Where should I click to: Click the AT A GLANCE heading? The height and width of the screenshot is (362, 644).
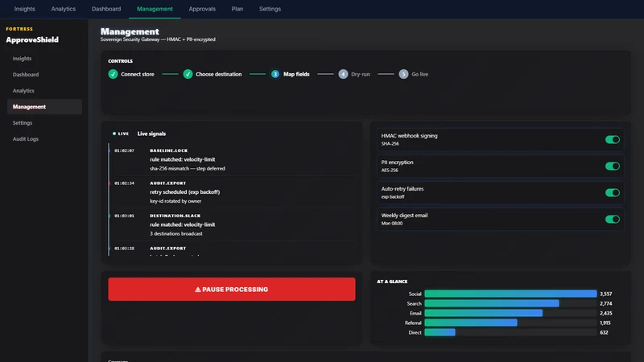pos(392,282)
